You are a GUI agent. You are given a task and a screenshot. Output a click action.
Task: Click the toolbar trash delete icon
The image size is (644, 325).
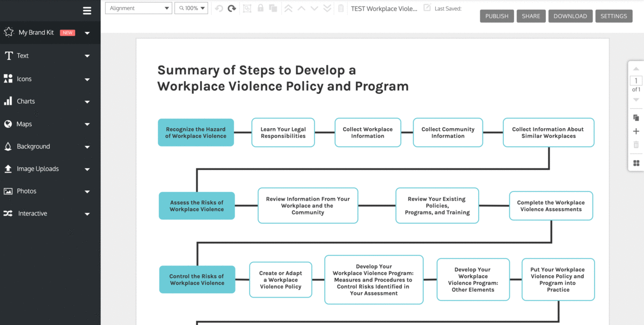tap(341, 9)
